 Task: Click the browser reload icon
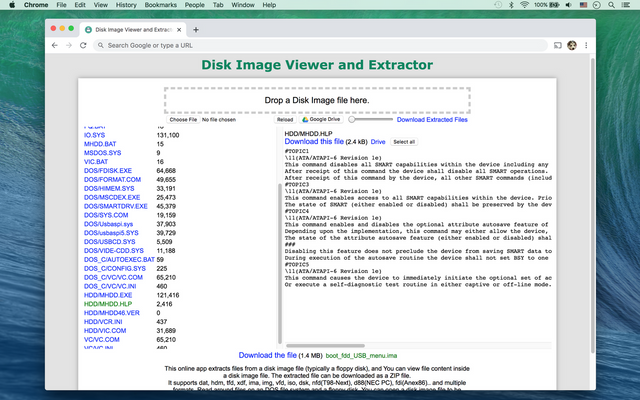[83, 45]
